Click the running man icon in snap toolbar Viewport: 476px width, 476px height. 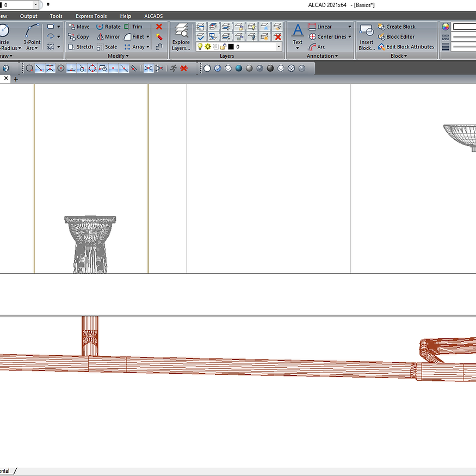click(174, 69)
